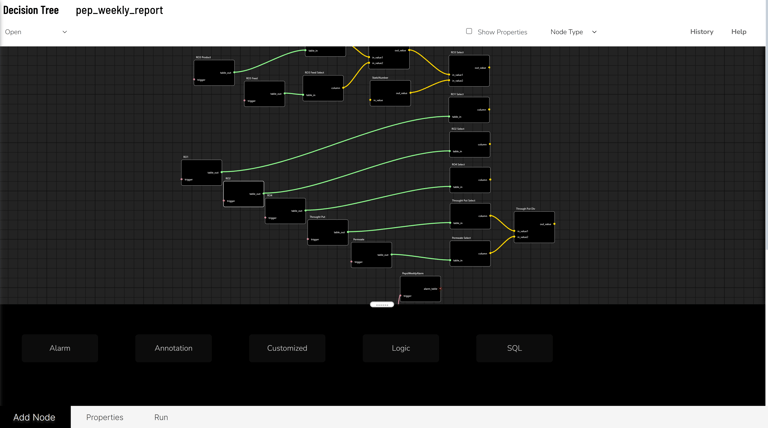Select the RO4 Select node
768x428 pixels.
pos(470,180)
